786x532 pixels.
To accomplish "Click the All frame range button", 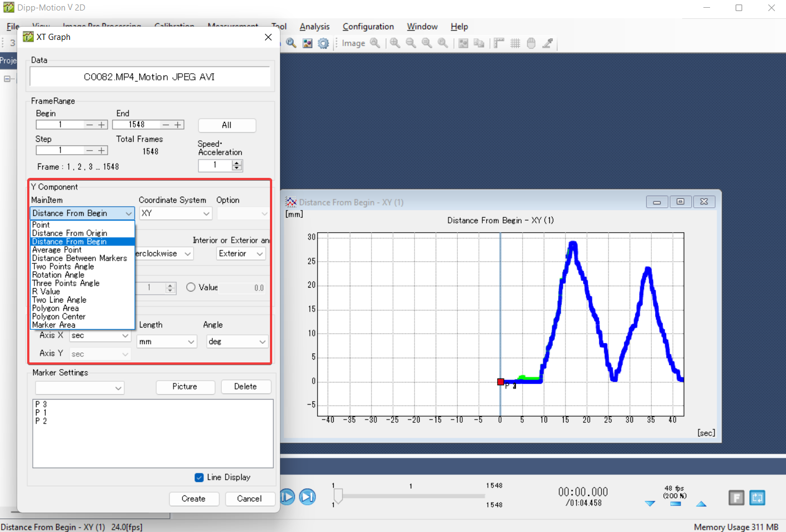I will pos(227,125).
